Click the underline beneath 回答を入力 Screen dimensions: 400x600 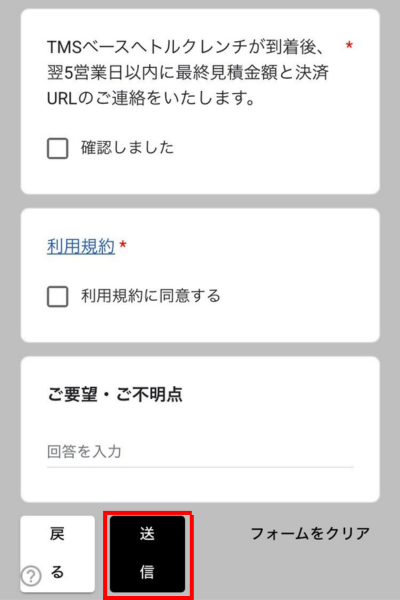pyautogui.click(x=200, y=467)
